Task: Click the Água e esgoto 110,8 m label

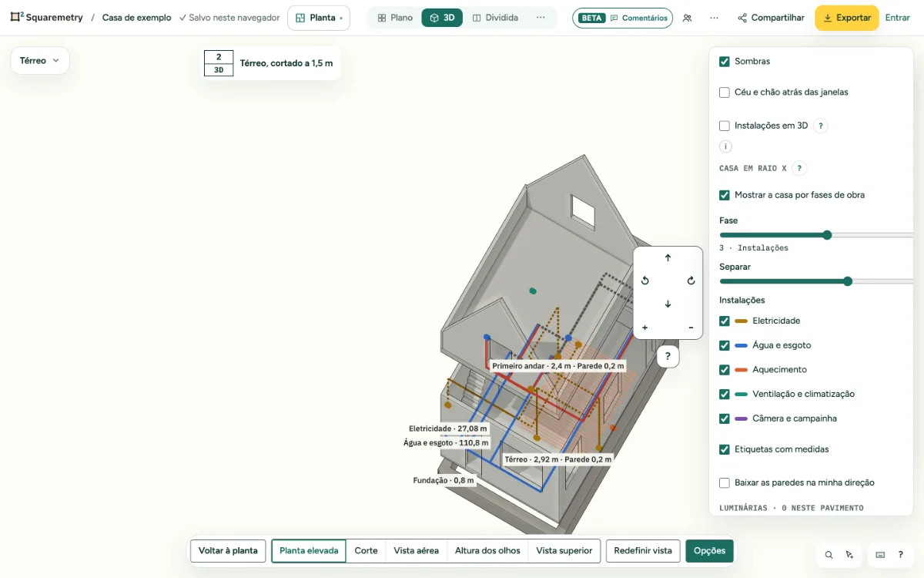Action: point(446,443)
